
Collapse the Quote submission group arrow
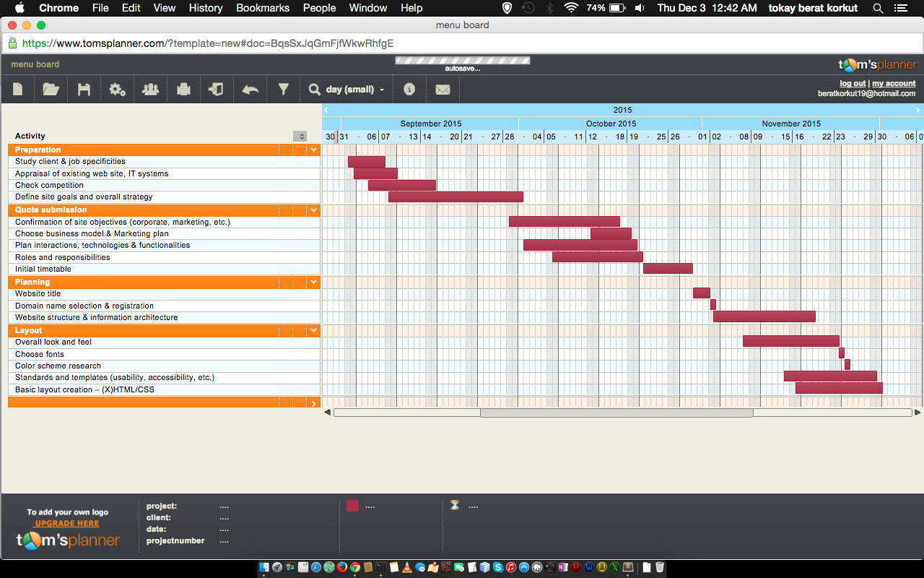pyautogui.click(x=313, y=210)
